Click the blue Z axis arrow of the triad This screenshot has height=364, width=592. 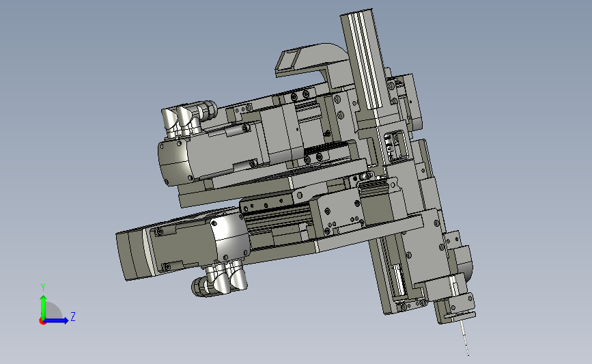point(57,320)
